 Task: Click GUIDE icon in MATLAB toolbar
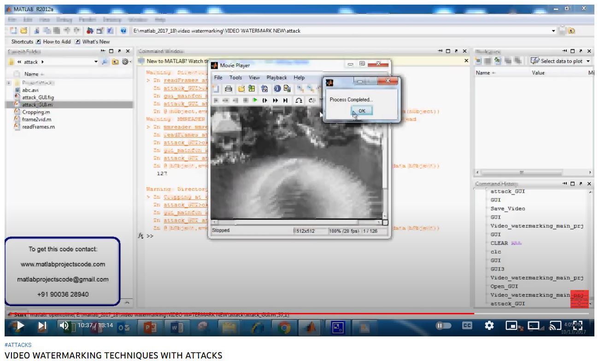pos(100,31)
